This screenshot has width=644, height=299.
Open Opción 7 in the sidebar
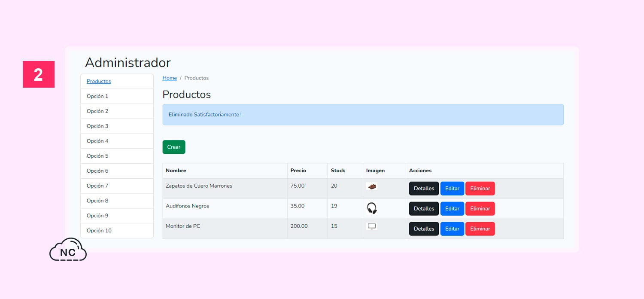(117, 186)
